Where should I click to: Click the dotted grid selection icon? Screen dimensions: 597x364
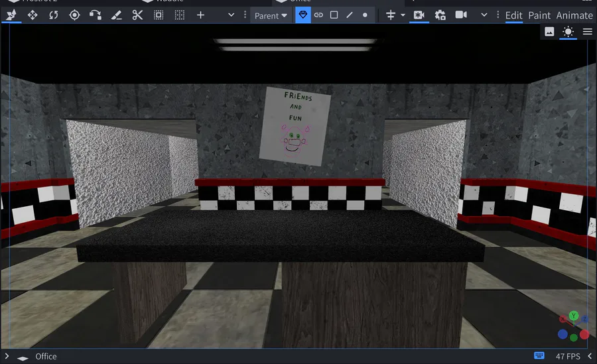(179, 15)
